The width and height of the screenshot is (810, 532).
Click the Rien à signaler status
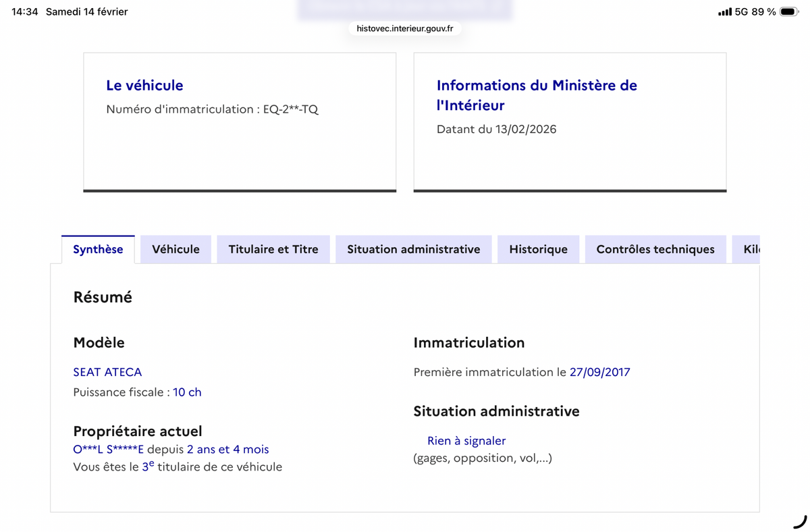click(466, 441)
